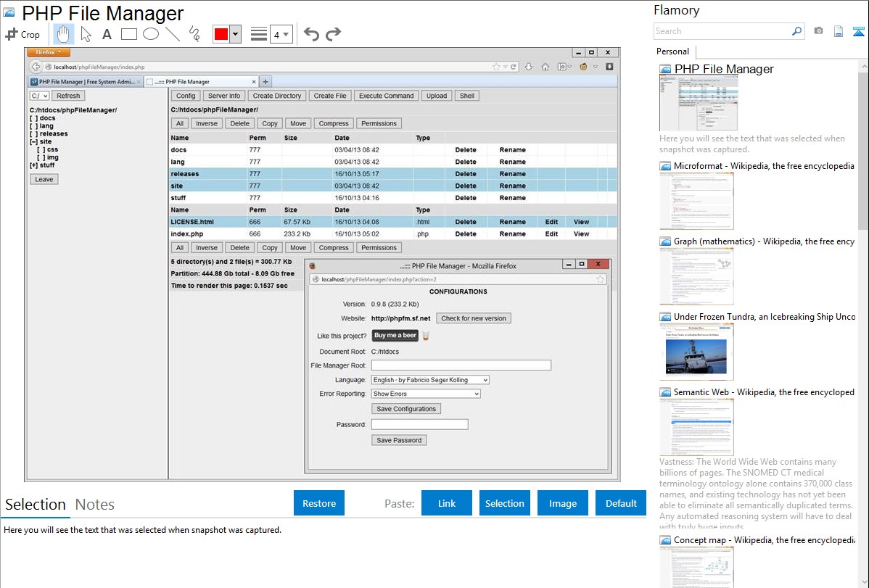Image resolution: width=869 pixels, height=588 pixels.
Task: Click the paste Link button
Action: [x=447, y=503]
